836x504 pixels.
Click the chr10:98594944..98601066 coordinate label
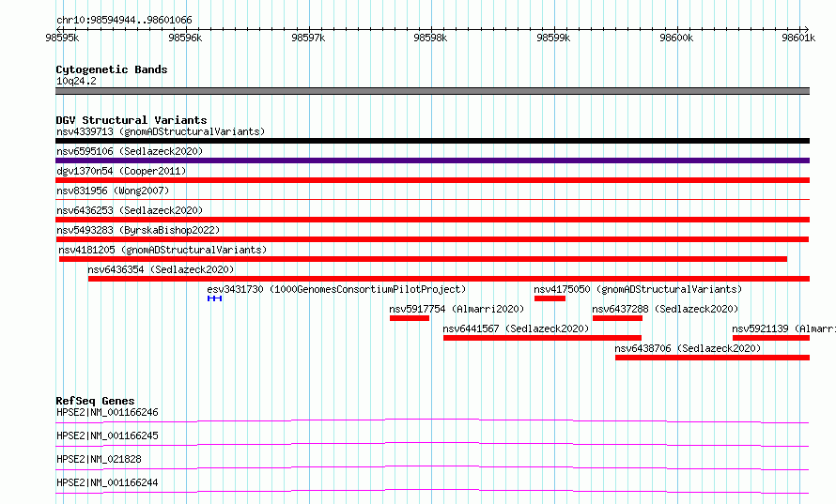pos(124,20)
